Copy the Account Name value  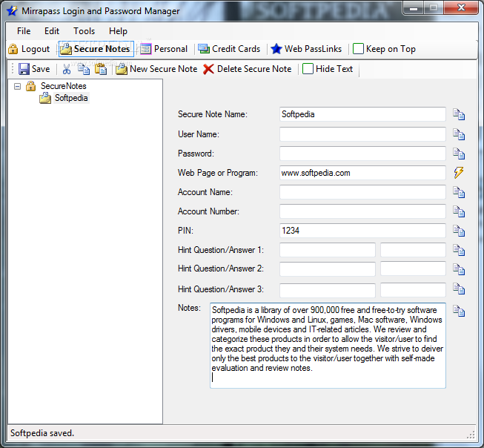[x=459, y=192]
